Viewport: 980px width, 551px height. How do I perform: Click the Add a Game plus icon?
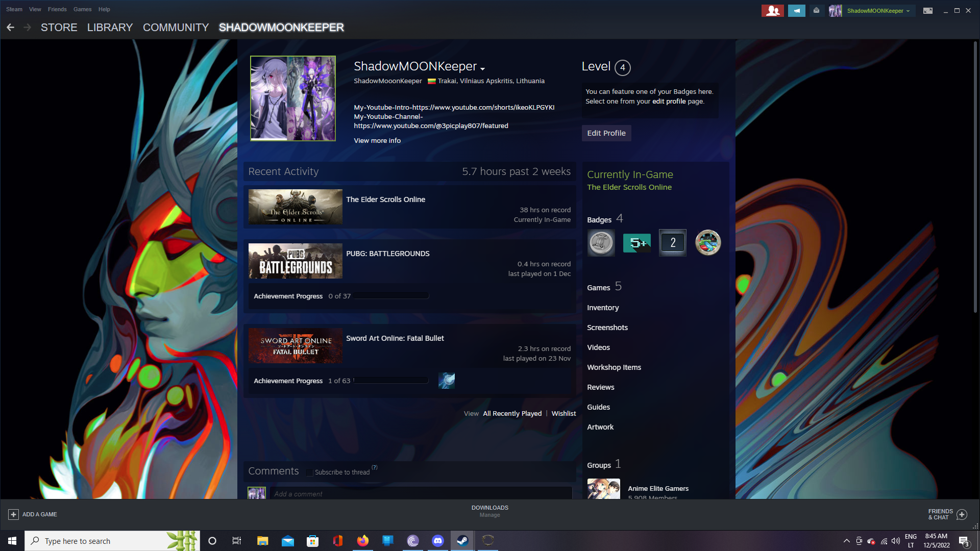point(14,514)
